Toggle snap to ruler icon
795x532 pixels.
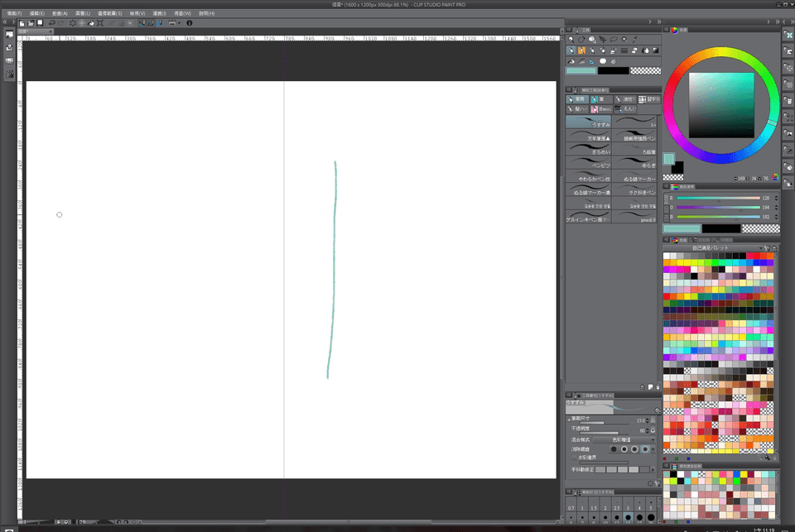[142, 23]
